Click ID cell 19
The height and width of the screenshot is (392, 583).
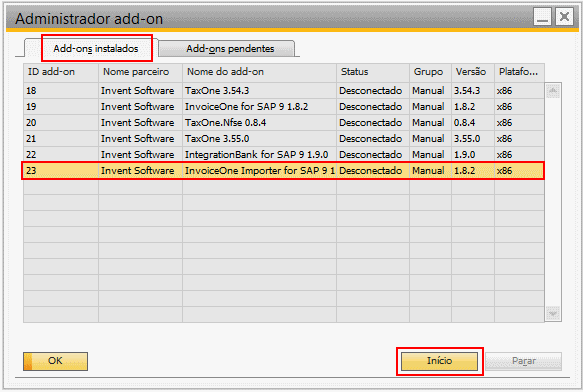point(61,107)
